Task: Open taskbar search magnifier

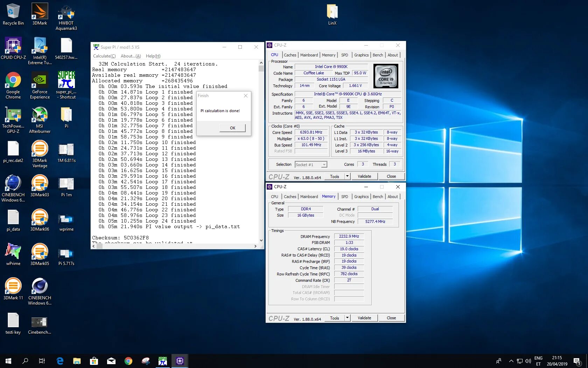Action: (25, 361)
